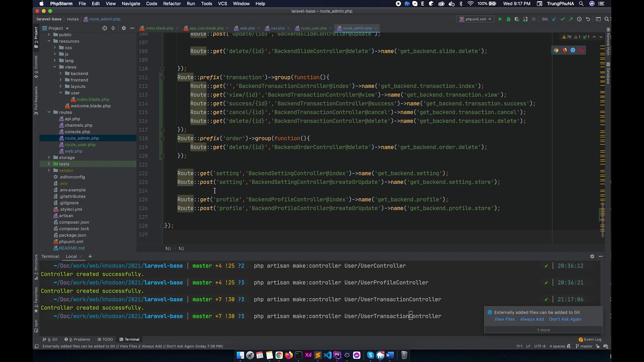
Task: Switch to the web.php editor tab
Action: point(247,28)
